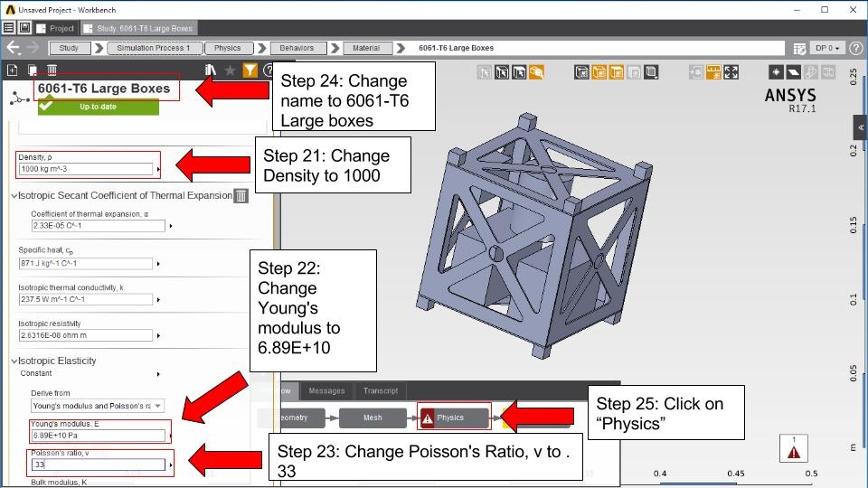Switch to the Project tab
The image size is (868, 488).
coord(55,28)
